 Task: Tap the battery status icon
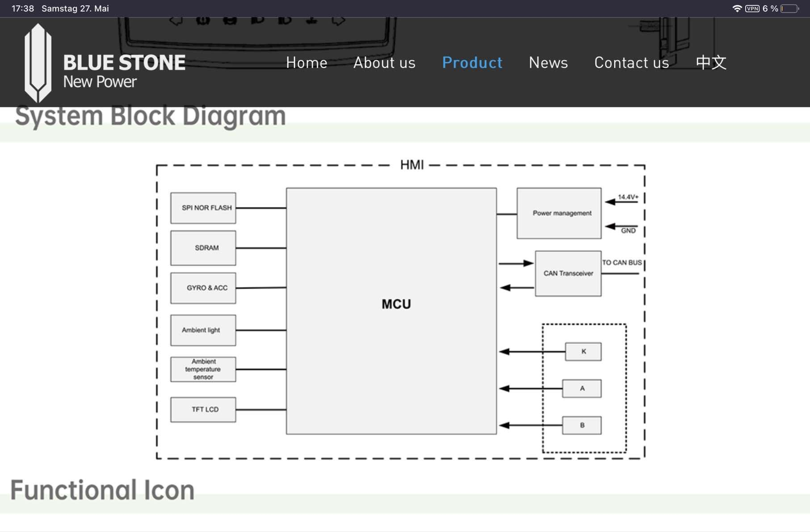click(789, 8)
